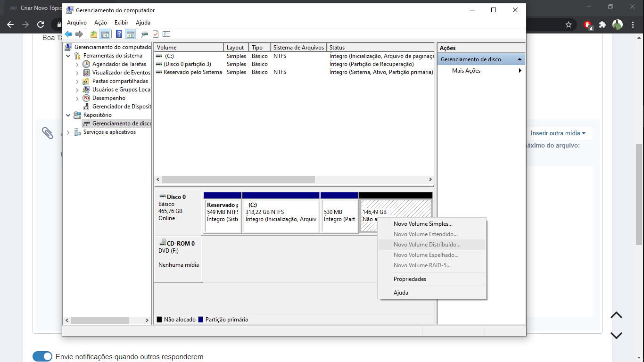The height and width of the screenshot is (362, 644).
Task: Click the Tipo column header
Action: [x=260, y=48]
